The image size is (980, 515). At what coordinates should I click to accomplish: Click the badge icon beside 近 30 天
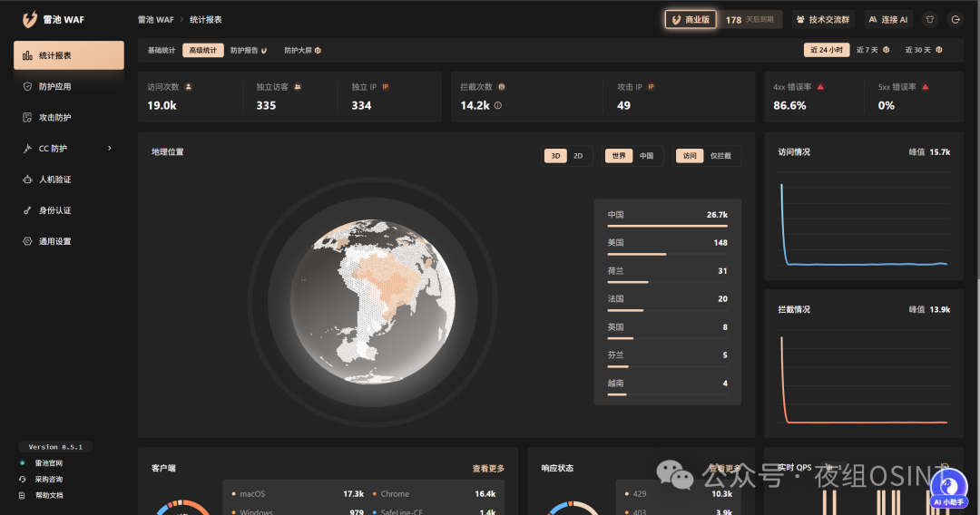pyautogui.click(x=939, y=50)
